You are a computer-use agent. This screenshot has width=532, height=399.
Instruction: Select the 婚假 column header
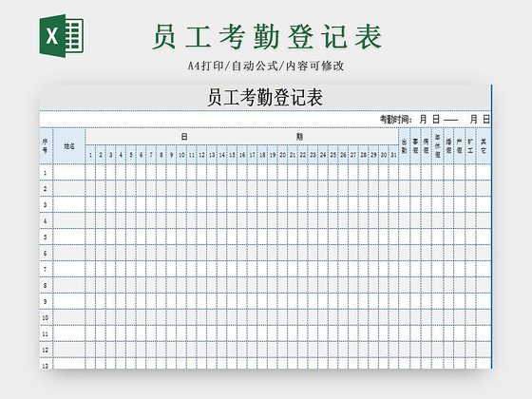coord(448,146)
